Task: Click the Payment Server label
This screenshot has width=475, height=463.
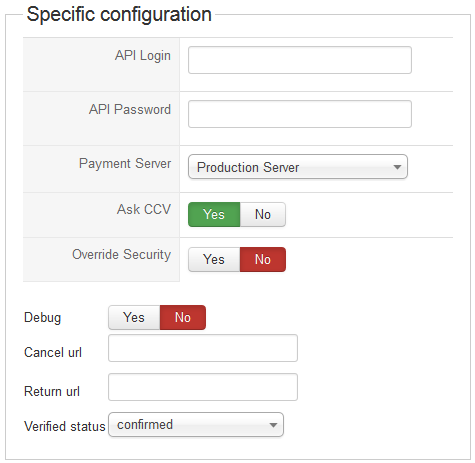Action: point(125,164)
